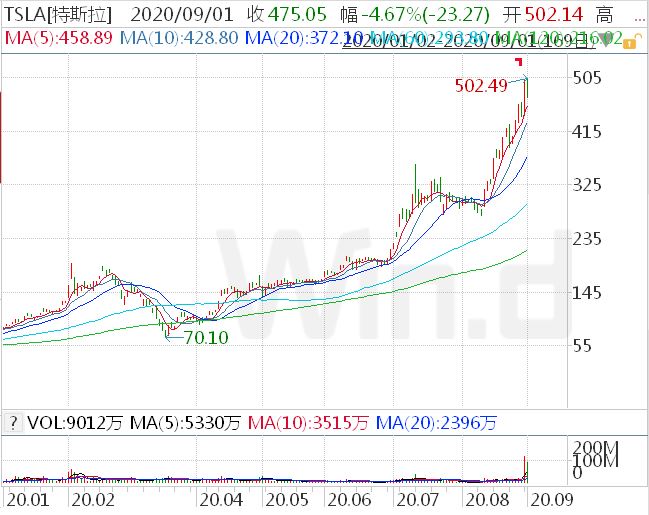649x515 pixels.
Task: Click the question mark help icon beside VOL
Action: coord(14,423)
